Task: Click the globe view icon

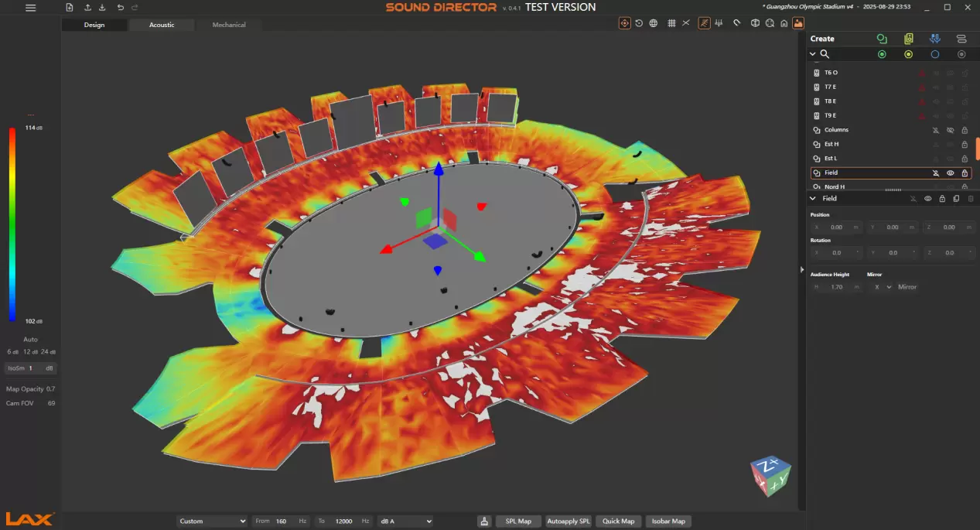Action: click(x=654, y=23)
